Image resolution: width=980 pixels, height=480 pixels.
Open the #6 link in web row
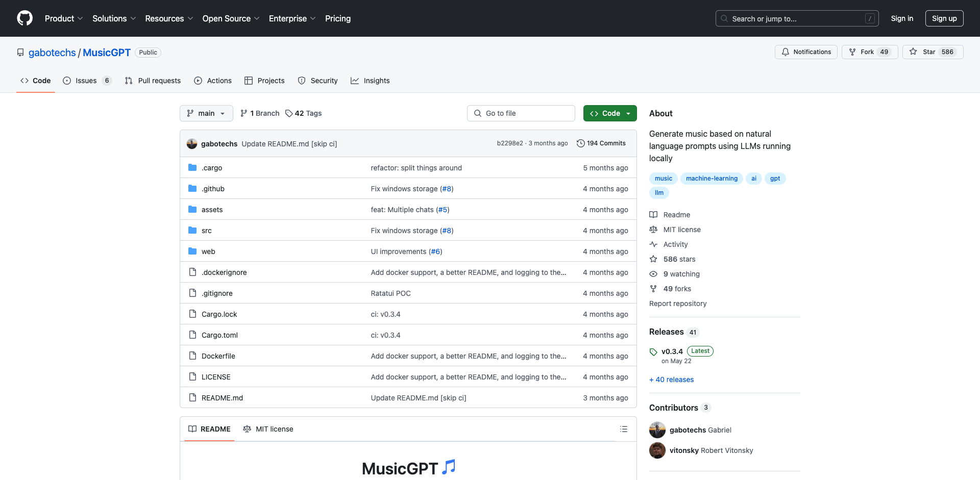(435, 251)
